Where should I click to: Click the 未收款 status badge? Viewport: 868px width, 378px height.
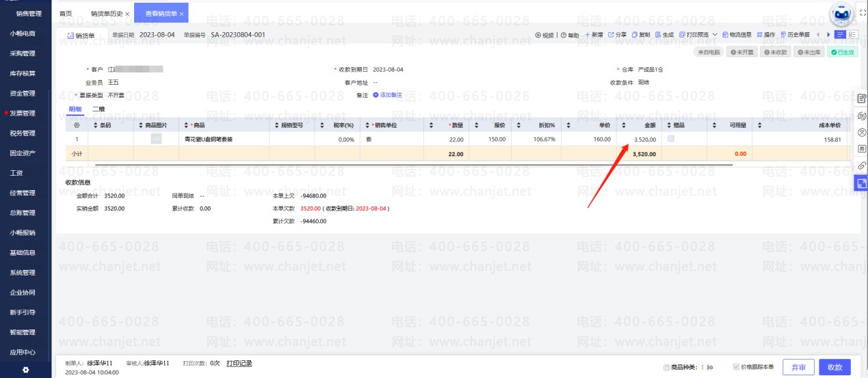point(775,52)
